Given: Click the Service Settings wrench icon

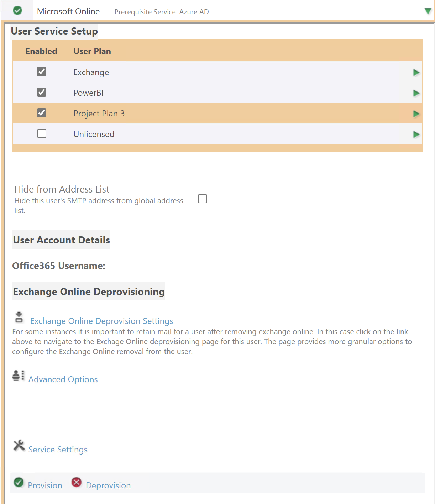Looking at the screenshot, I should pos(19,445).
